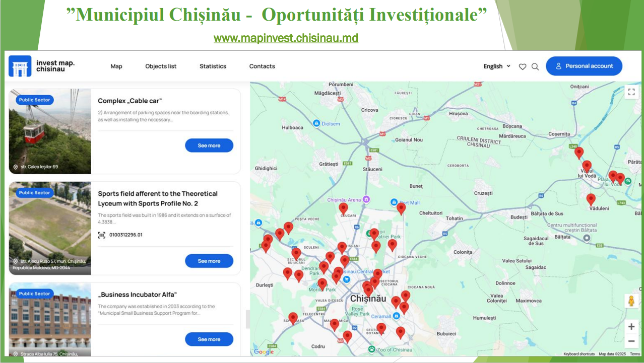This screenshot has width=644, height=363.
Task: Click the Chișinău Arena map icon
Action: (366, 200)
